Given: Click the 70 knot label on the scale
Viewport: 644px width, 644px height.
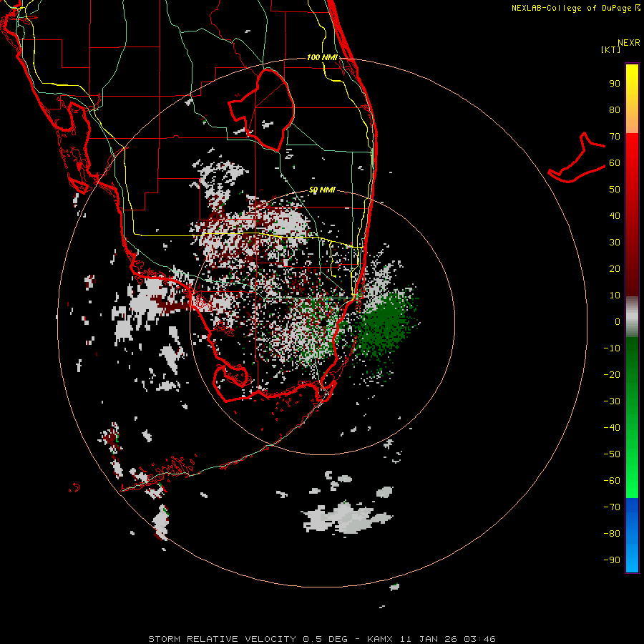Looking at the screenshot, I should (615, 137).
